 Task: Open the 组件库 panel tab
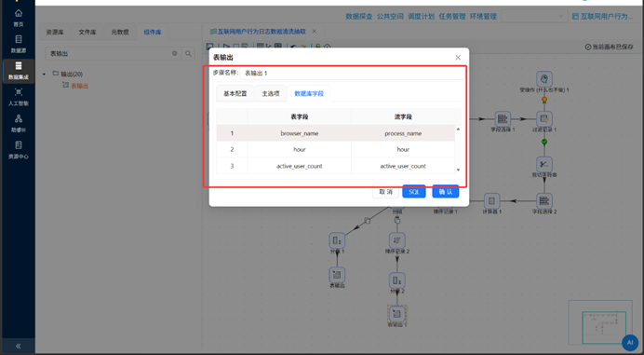[x=153, y=32]
